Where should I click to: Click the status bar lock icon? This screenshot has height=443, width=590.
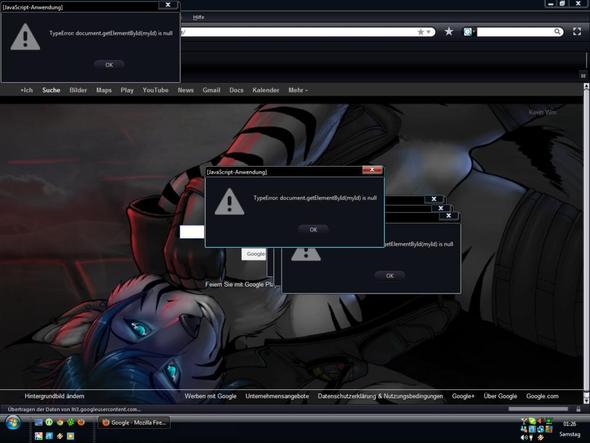[x=578, y=409]
